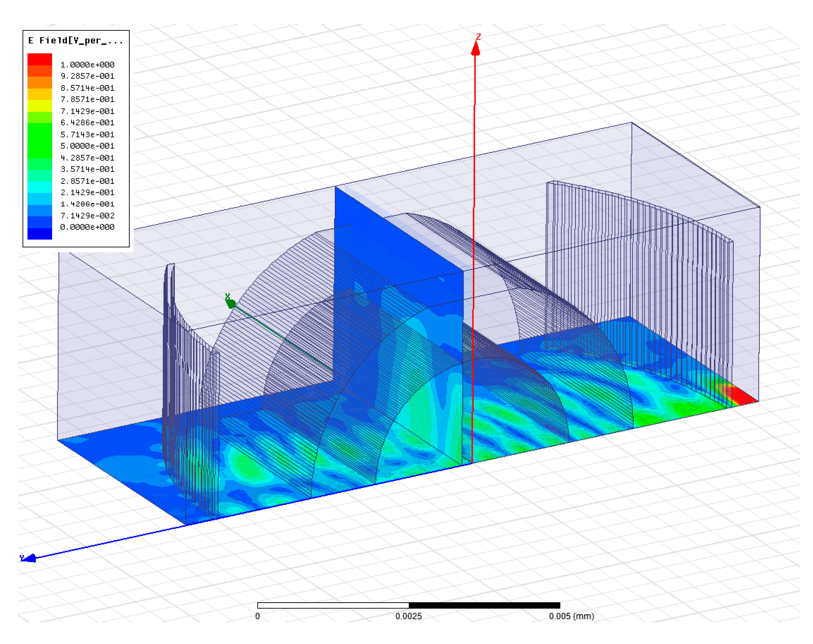Image resolution: width=813 pixels, height=644 pixels.
Task: Click the legend value 2.1429e-001
Action: [x=87, y=192]
